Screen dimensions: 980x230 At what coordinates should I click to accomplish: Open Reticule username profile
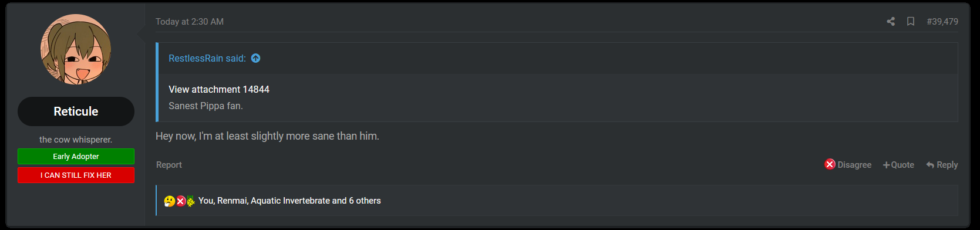coord(76,111)
